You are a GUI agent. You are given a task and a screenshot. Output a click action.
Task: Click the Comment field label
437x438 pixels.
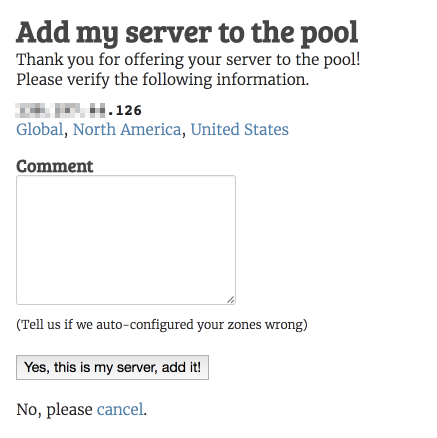pos(55,166)
